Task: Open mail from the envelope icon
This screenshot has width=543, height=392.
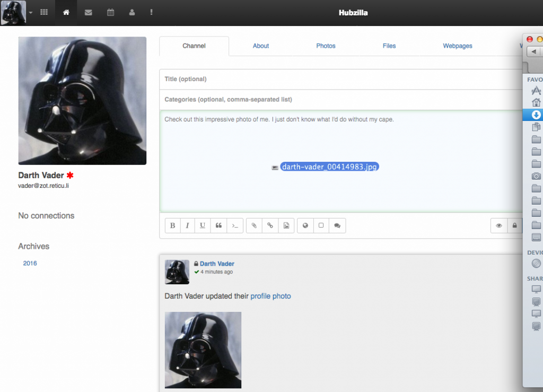Action: pyautogui.click(x=88, y=12)
